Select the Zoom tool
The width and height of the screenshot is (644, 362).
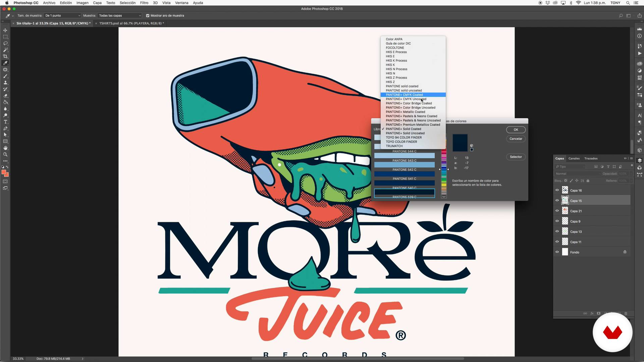(5, 155)
